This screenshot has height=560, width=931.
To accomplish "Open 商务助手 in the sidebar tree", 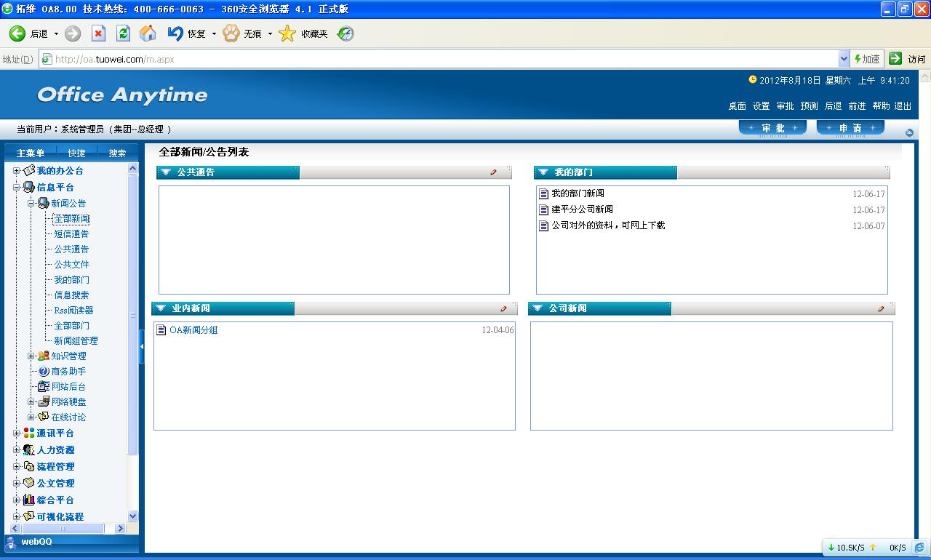I will (68, 372).
